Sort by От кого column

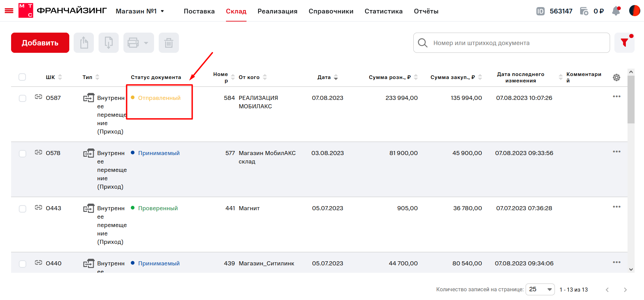point(265,77)
